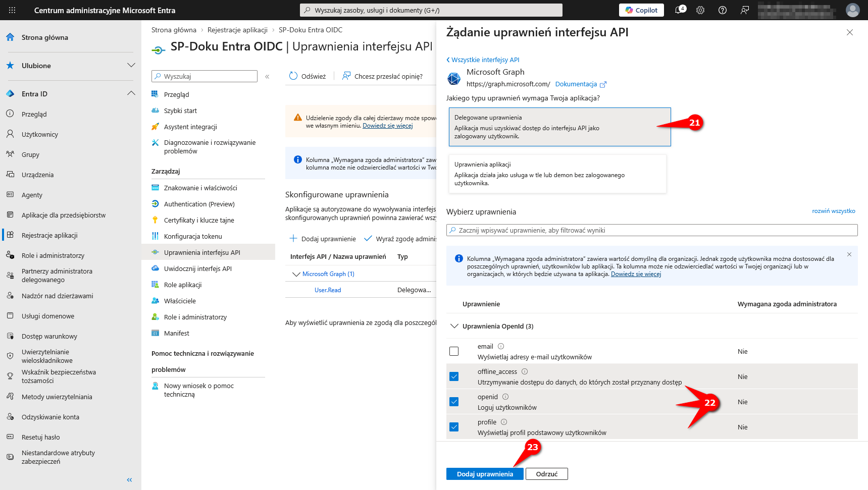Collapse Microsoft Graph (1) permissions row
Viewport: 868px width, 490px height.
point(296,274)
